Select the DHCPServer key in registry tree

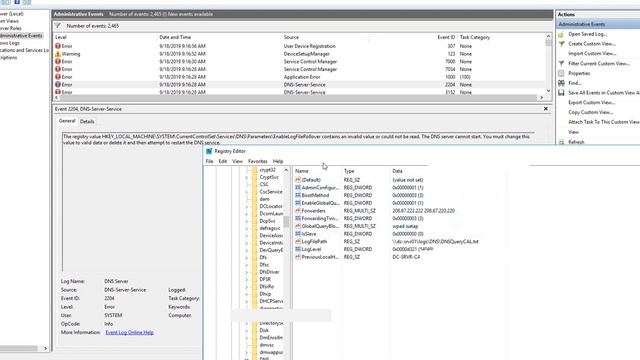tap(271, 301)
